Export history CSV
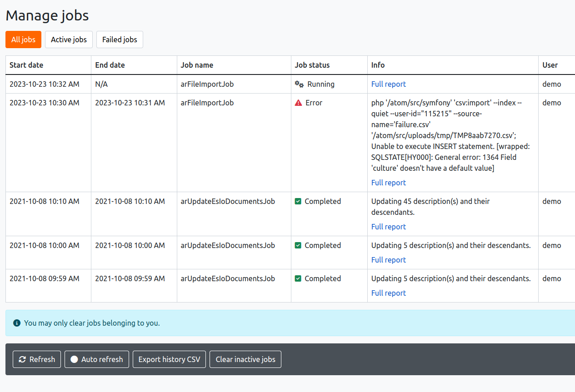Screen dimensions: 575x392 (169, 359)
